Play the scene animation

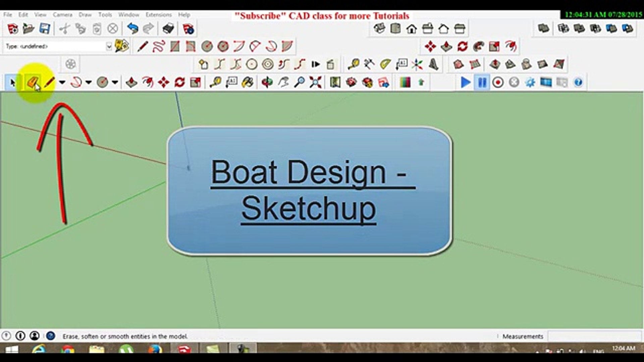[x=465, y=82]
